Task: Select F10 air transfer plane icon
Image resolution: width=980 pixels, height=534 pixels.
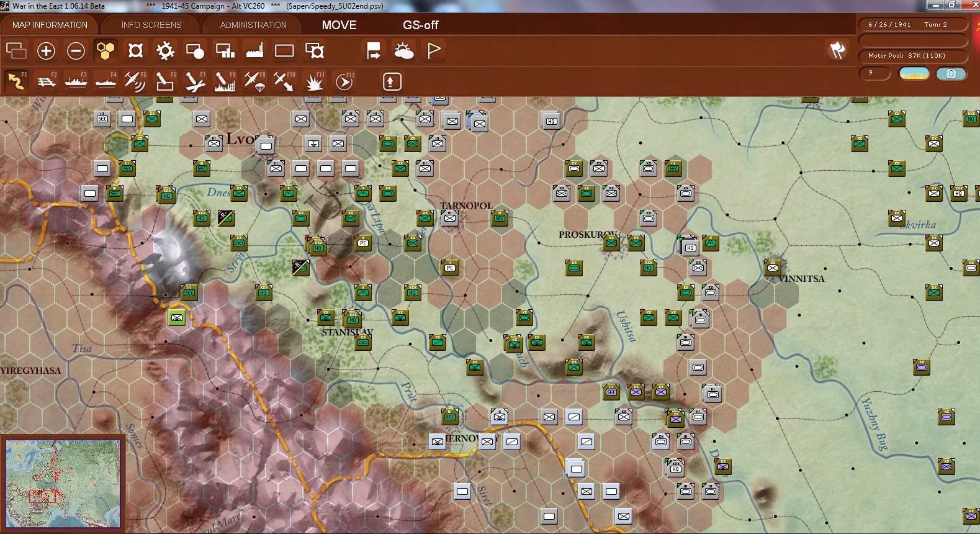Action: tap(284, 81)
